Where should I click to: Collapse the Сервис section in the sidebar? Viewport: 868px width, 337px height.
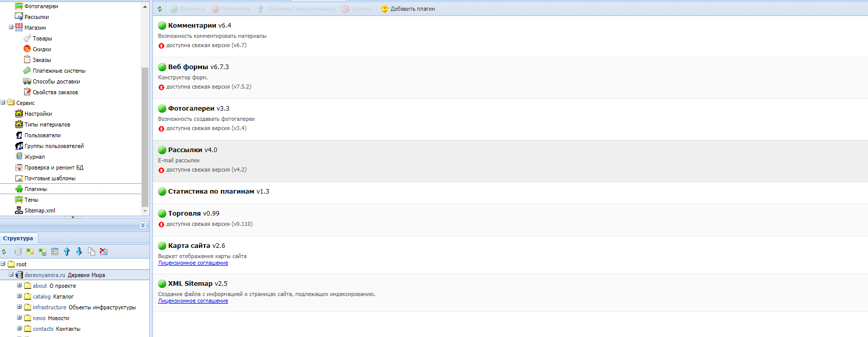coord(3,102)
